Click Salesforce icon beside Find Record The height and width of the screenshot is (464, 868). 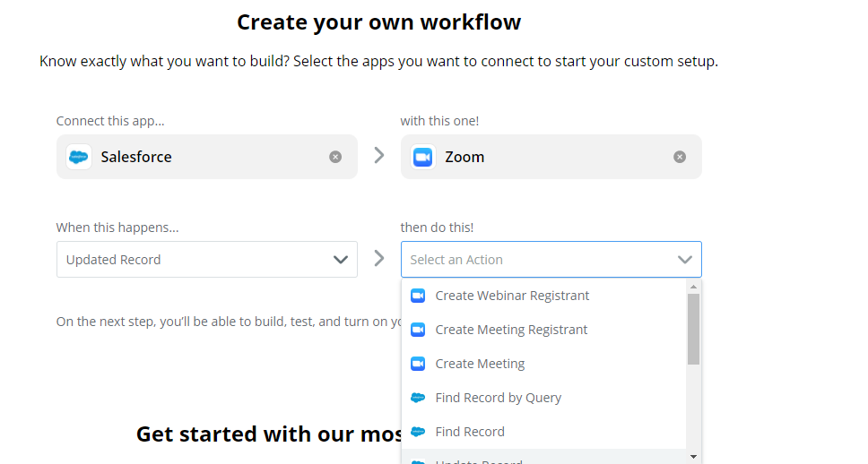[x=418, y=432]
